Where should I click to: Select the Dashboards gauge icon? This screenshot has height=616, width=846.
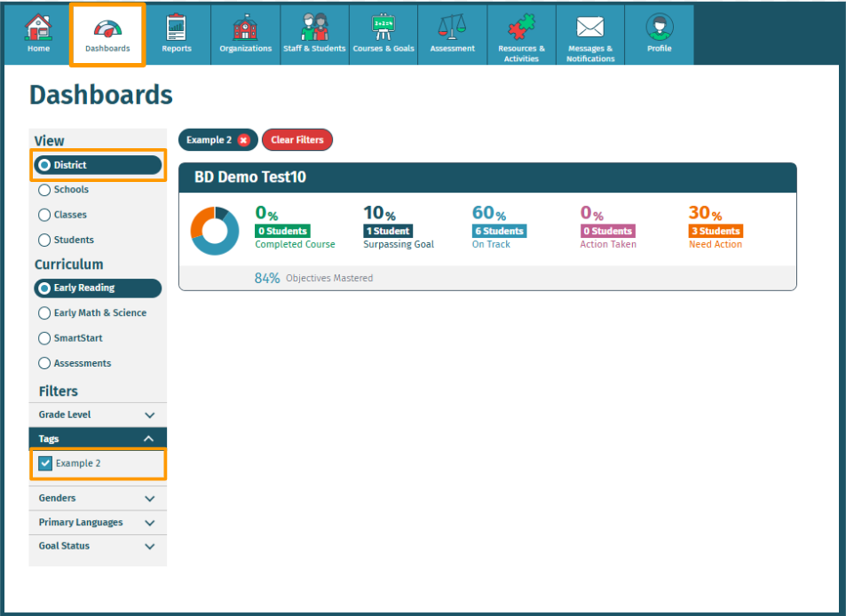click(x=107, y=28)
